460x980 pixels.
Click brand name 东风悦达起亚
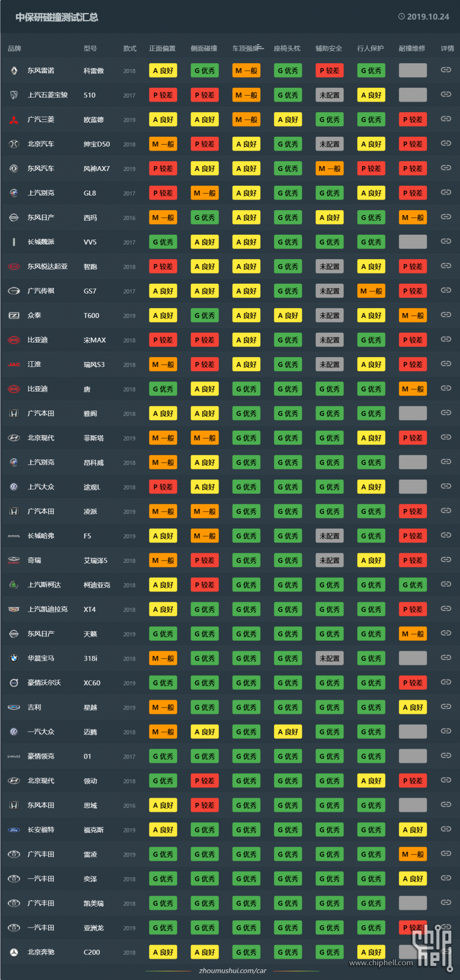[48, 267]
